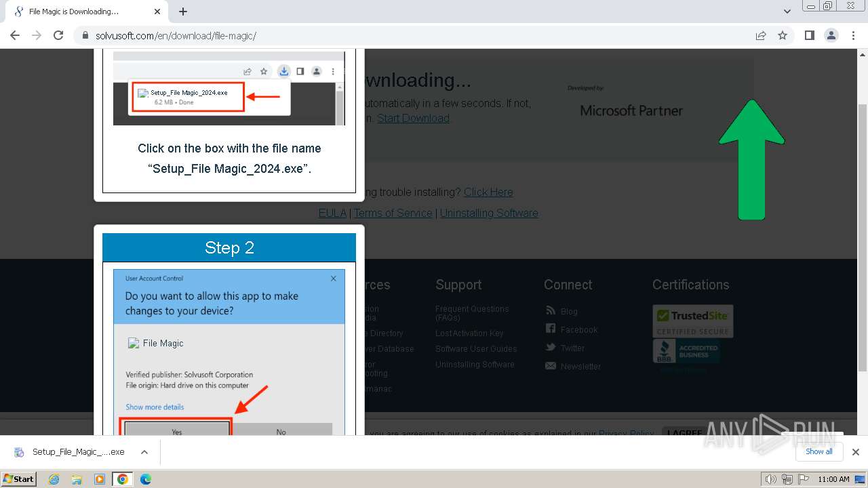The width and height of the screenshot is (868, 488).
Task: Open the Windows Start menu
Action: pyautogui.click(x=19, y=479)
